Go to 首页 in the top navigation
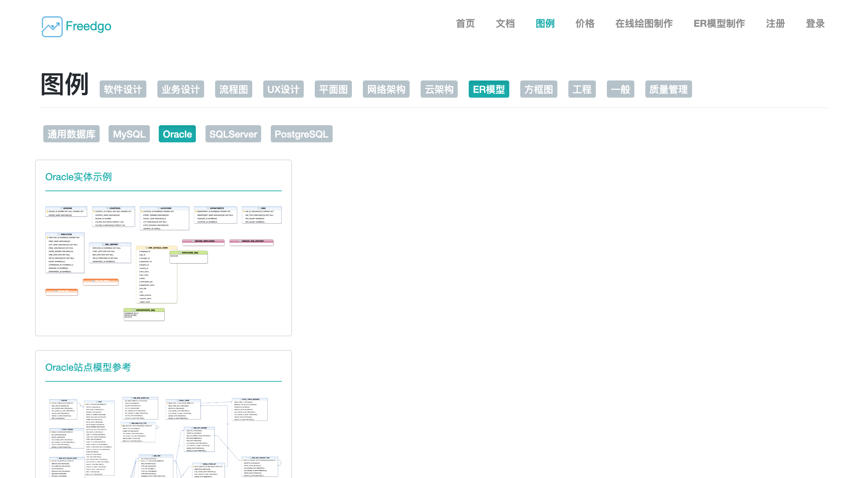This screenshot has width=868, height=478. click(x=465, y=24)
